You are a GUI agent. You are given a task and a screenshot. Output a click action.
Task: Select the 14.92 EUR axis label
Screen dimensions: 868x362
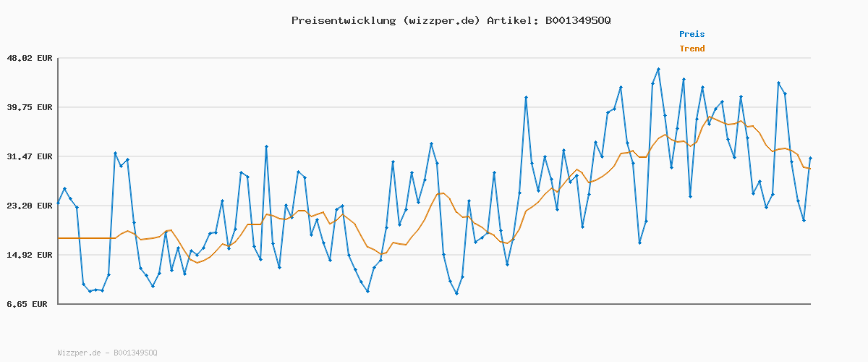[30, 255]
